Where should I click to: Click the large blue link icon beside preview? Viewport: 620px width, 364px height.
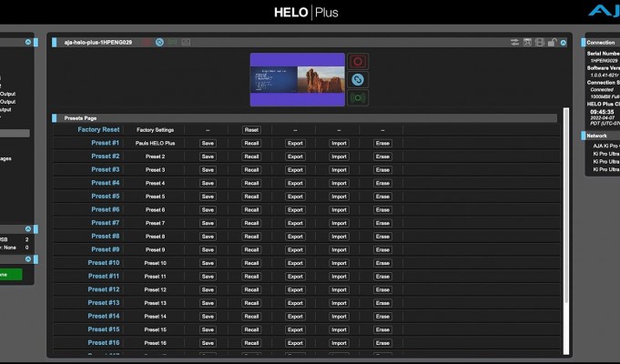358,80
